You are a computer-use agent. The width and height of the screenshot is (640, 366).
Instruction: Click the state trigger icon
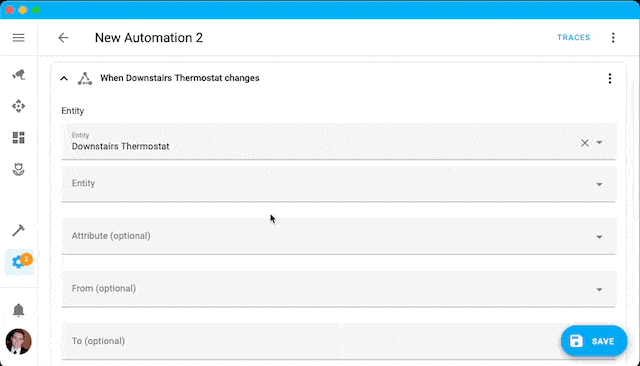(x=85, y=78)
